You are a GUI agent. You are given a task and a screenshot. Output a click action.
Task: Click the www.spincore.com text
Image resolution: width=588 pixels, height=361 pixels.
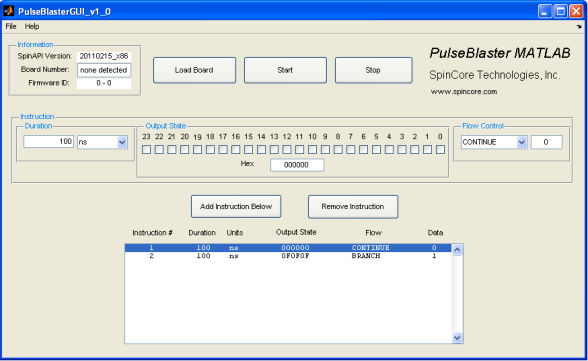click(464, 92)
